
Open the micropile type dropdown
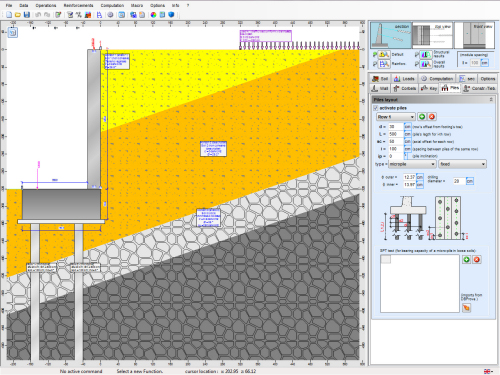coord(412,164)
